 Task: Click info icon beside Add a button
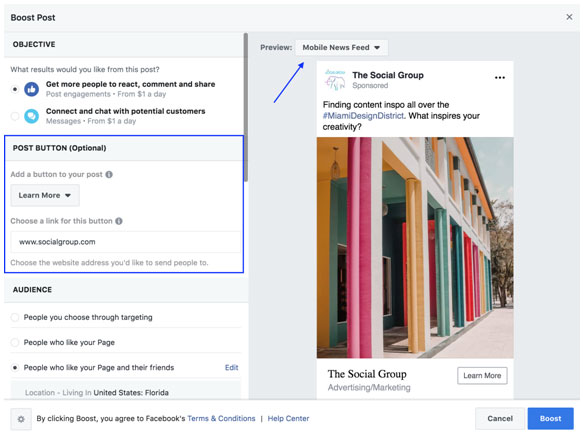(109, 174)
